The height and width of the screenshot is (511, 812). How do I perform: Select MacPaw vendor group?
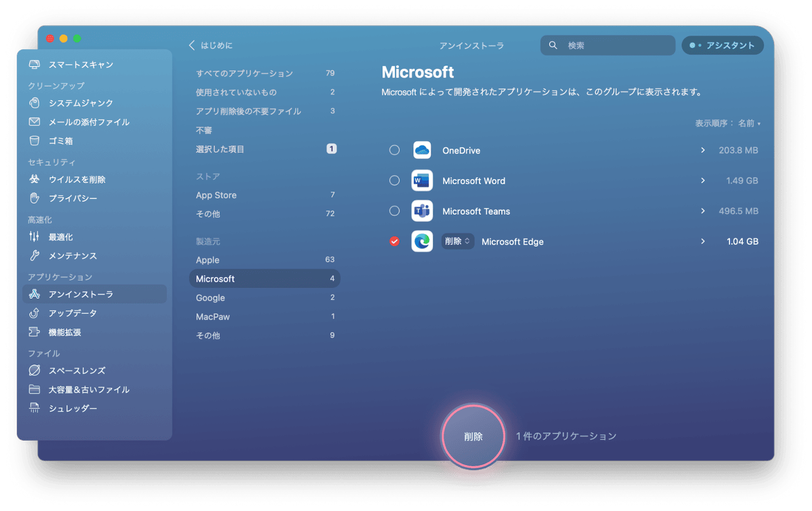coord(265,316)
